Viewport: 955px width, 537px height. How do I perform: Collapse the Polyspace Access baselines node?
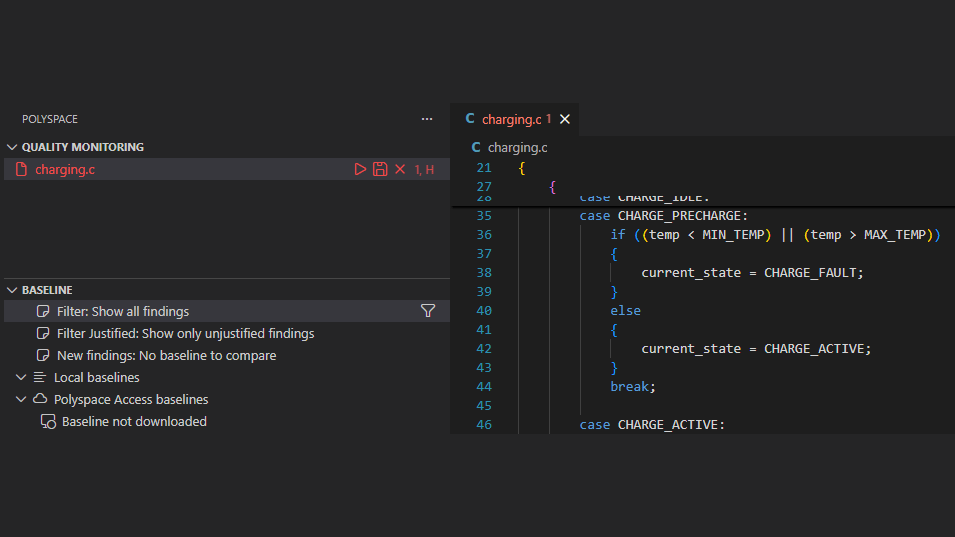point(21,399)
